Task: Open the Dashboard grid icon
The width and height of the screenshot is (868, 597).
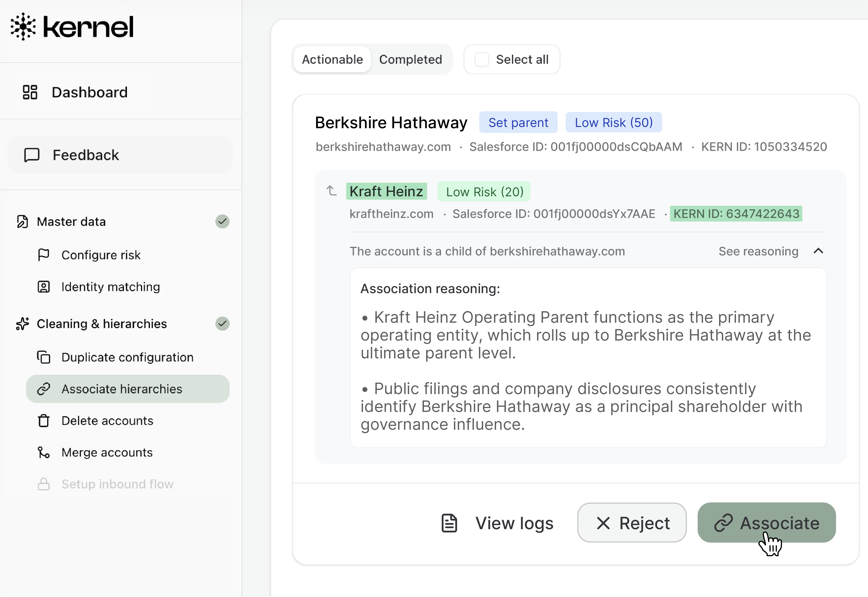Action: tap(30, 92)
